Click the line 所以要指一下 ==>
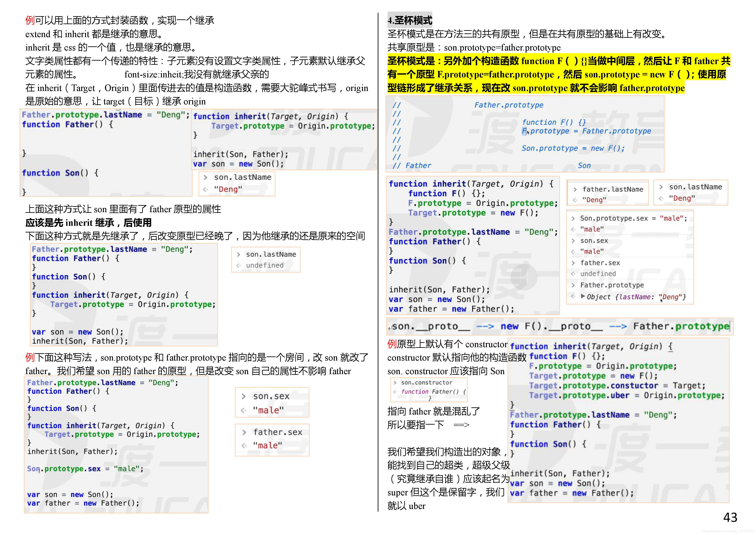Screen dimensions: 756x535 [x=428, y=425]
